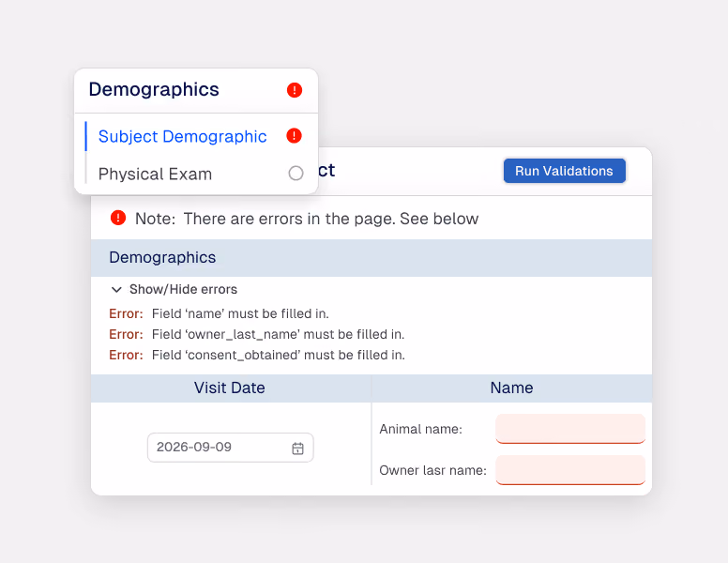Open the calendar picker icon in Visit Date
Image resolution: width=728 pixels, height=563 pixels.
(x=297, y=449)
